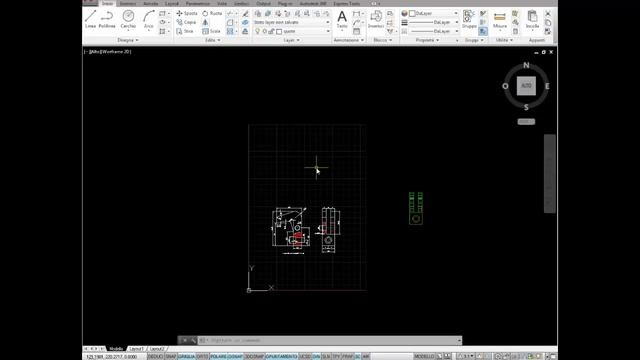640x360 pixels.
Task: Activate the Ruota rotate command
Action: (x=212, y=13)
